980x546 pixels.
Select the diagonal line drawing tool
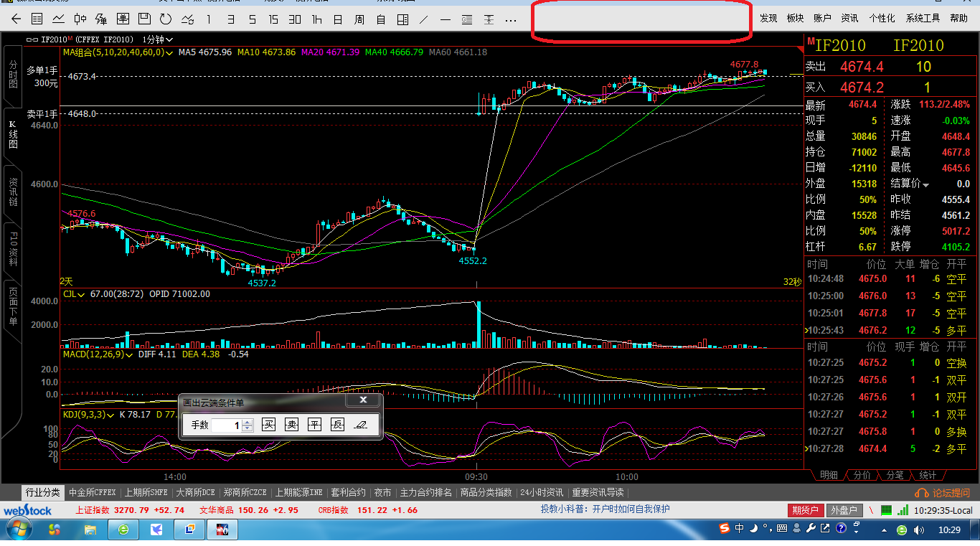tap(423, 19)
